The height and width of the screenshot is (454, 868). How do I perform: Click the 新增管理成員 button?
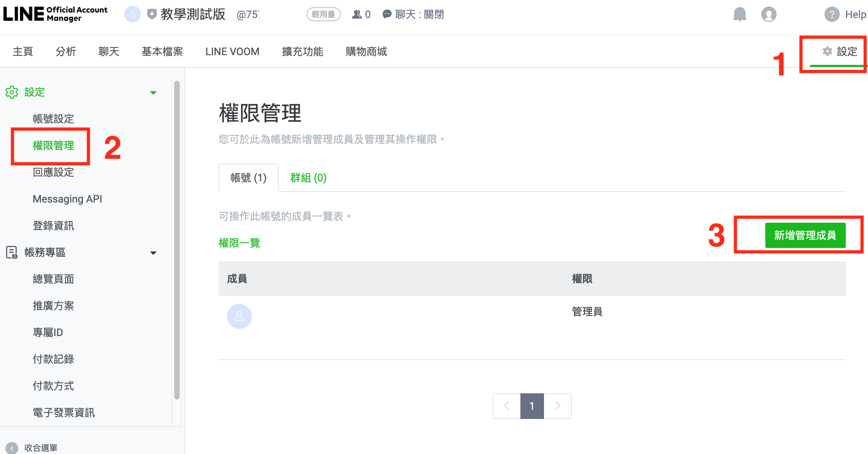point(805,235)
